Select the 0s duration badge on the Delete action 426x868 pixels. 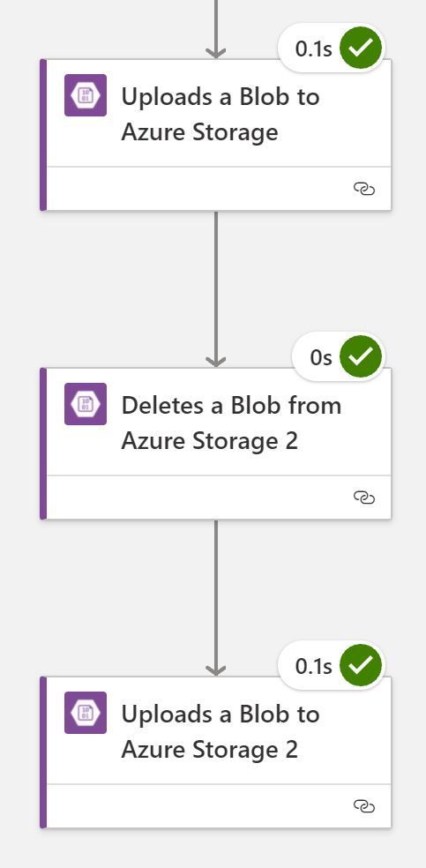[x=321, y=357]
